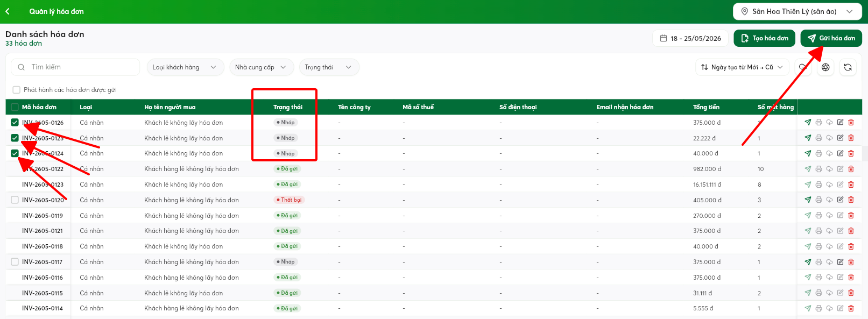This screenshot has height=319, width=868.
Task: Click total '982.000 đ'
Action: 707,169
